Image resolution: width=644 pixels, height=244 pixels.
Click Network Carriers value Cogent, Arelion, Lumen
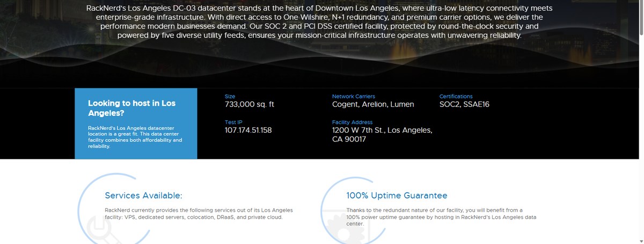[373, 104]
